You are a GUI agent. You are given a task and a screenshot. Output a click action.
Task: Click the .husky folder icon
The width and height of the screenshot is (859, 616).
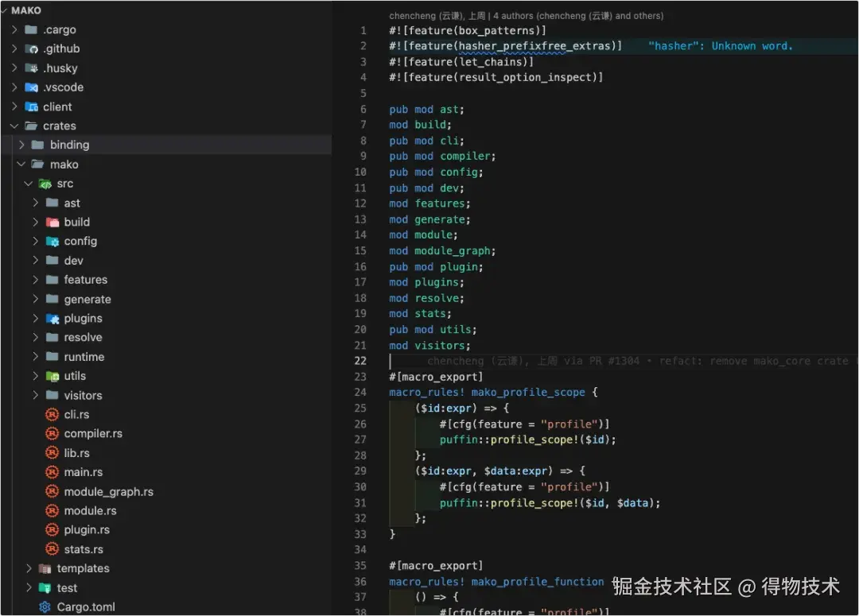32,68
